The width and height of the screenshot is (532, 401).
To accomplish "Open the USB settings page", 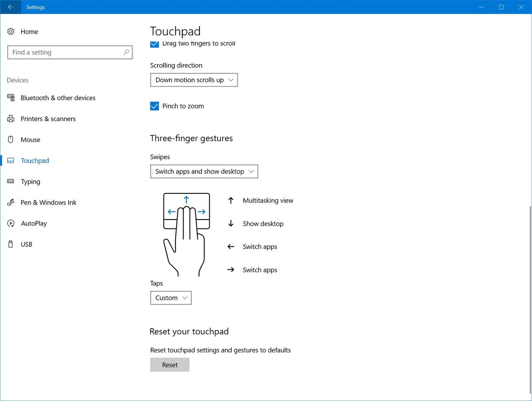I will point(26,244).
